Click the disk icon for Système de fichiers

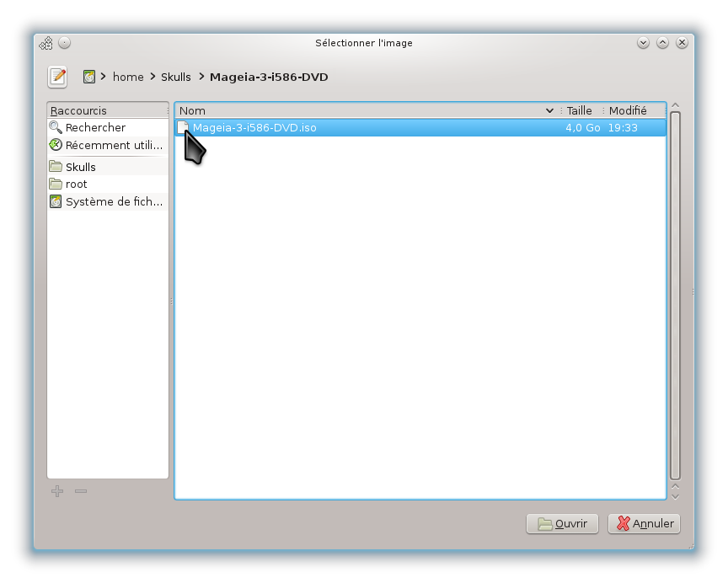pos(56,201)
